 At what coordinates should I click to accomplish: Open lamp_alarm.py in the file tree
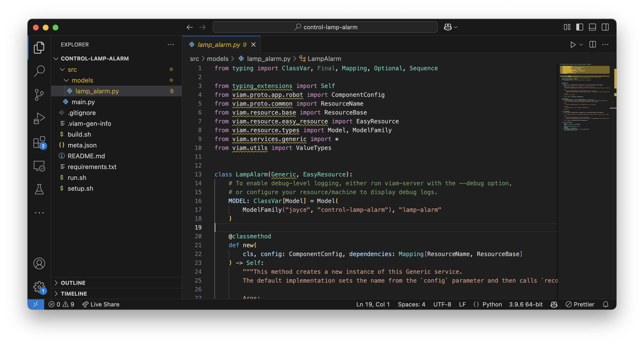tap(116, 91)
